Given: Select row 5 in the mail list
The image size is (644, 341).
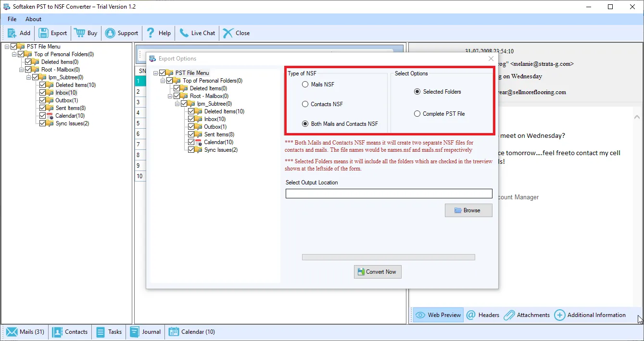Looking at the screenshot, I should pos(139,123).
